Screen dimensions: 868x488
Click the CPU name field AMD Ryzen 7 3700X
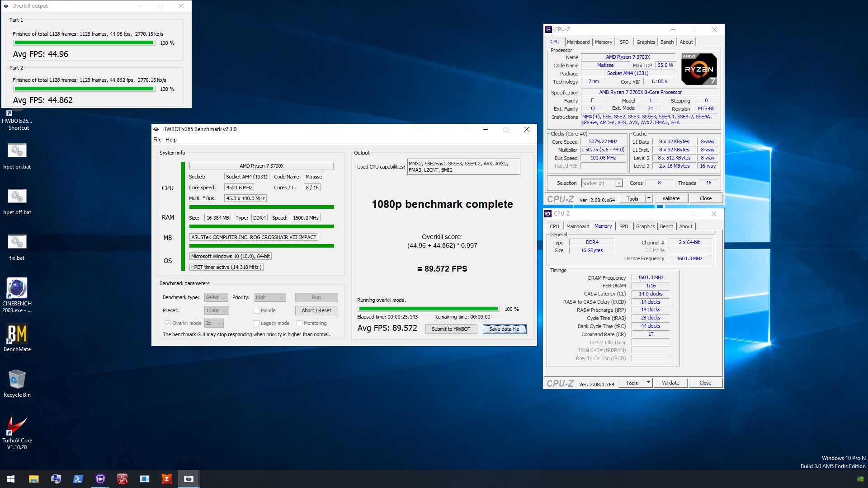261,166
